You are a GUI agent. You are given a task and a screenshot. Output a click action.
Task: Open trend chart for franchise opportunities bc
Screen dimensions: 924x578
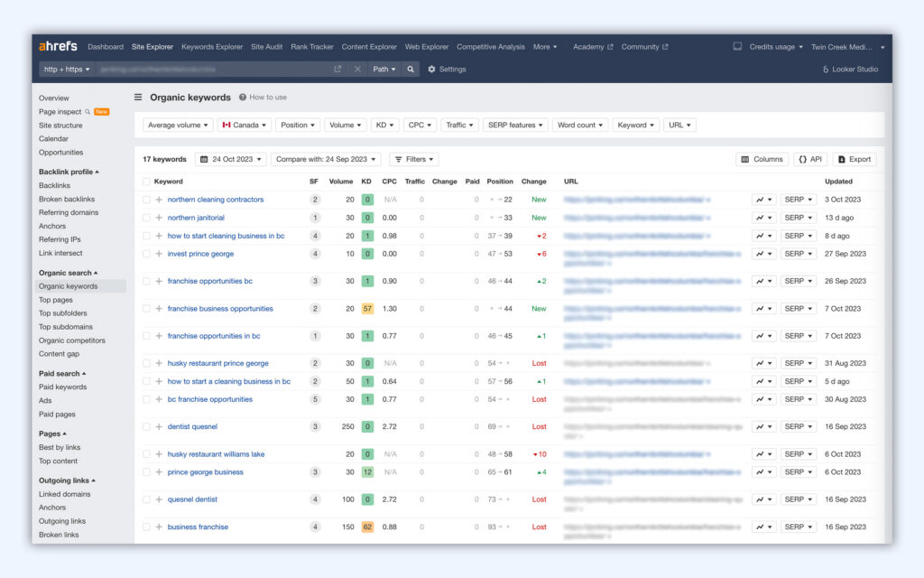pyautogui.click(x=763, y=282)
